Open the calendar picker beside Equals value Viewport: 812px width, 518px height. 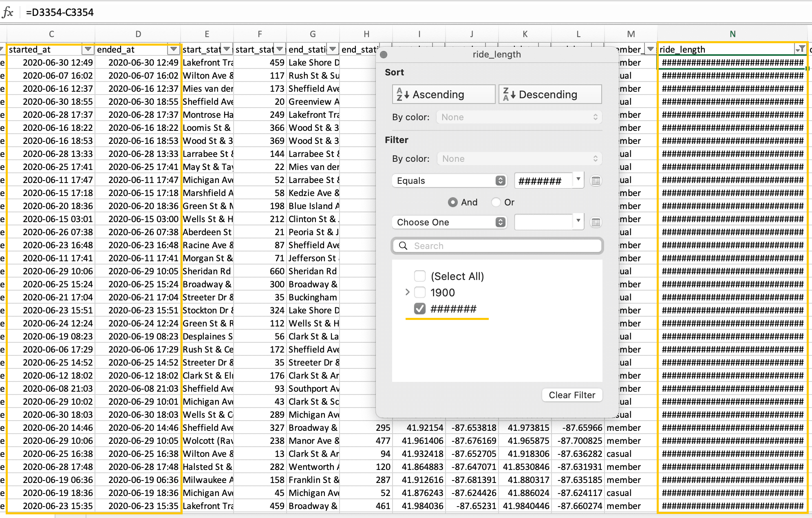596,181
